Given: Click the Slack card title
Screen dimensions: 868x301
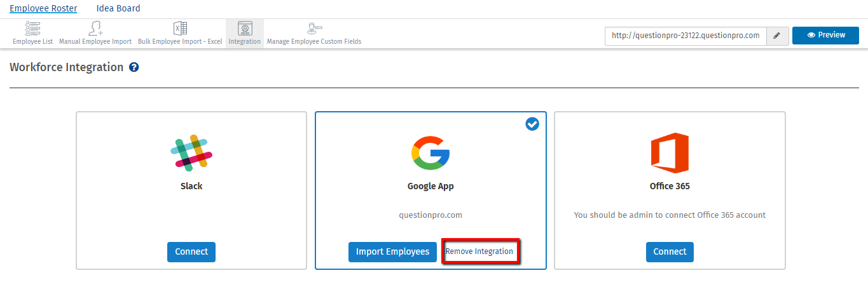Looking at the screenshot, I should pos(191,186).
